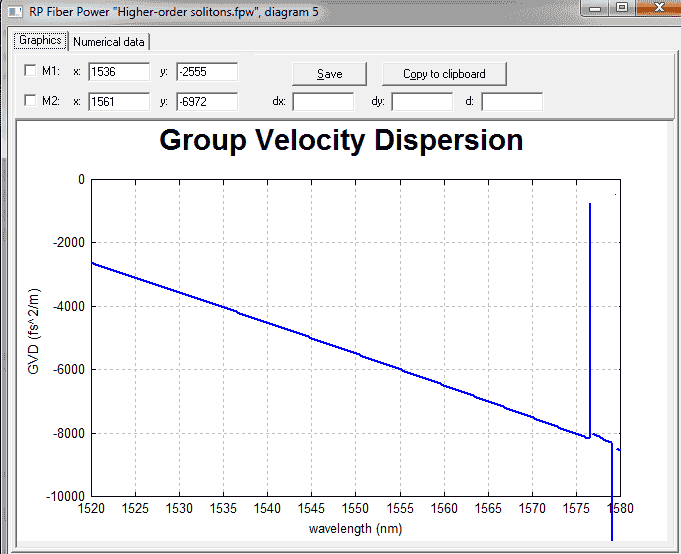
Task: Minimize the diagram window
Action: click(x=595, y=8)
